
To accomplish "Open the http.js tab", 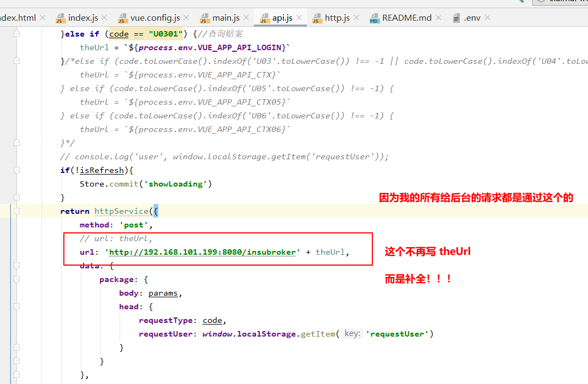I will pyautogui.click(x=337, y=17).
